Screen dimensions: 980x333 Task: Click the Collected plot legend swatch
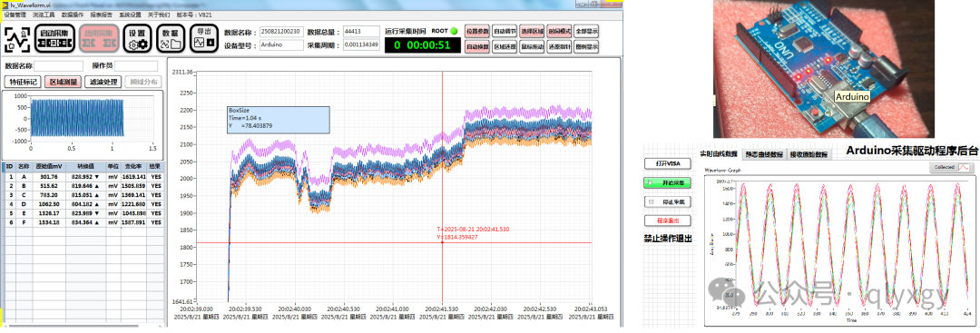pyautogui.click(x=965, y=168)
